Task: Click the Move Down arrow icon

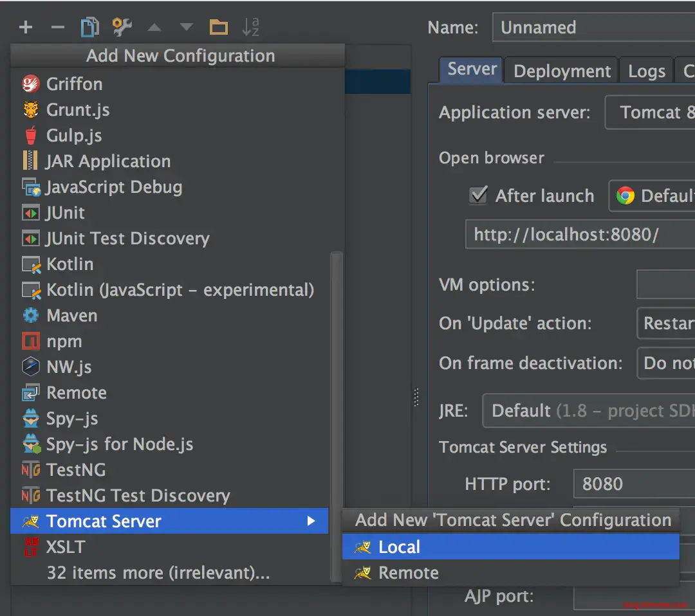Action: (187, 27)
